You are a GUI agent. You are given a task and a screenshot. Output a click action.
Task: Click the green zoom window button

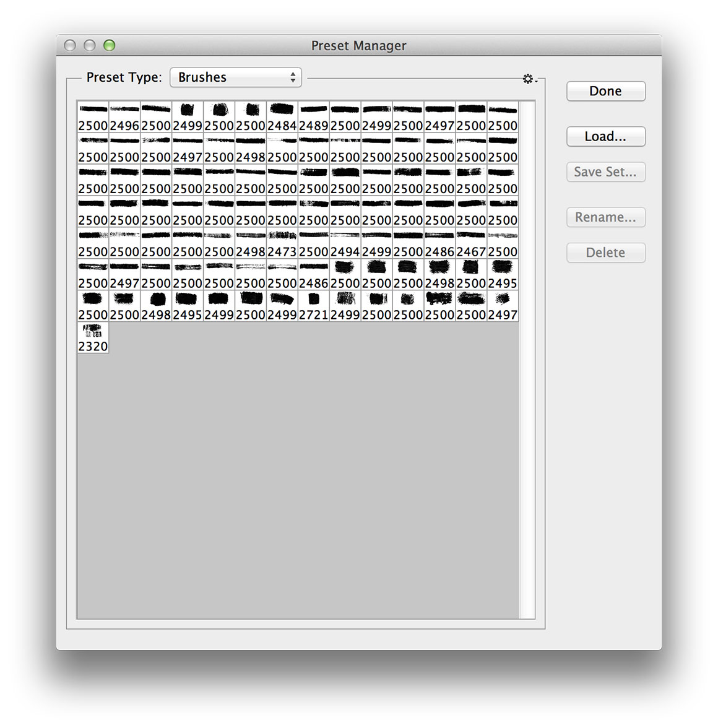[x=110, y=45]
